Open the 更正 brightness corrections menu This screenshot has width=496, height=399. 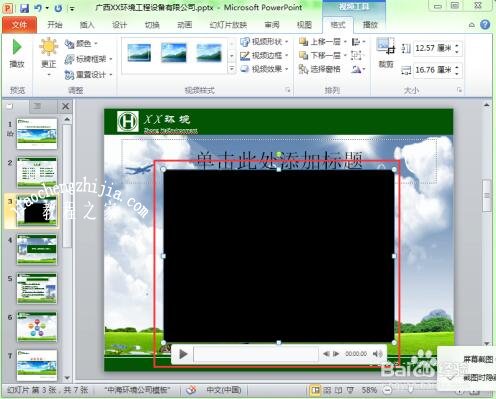coord(48,57)
